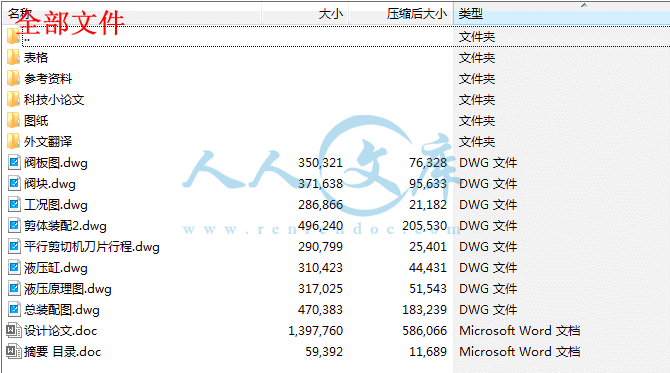Select the 阀板图.dwg file icon
This screenshot has height=373, width=670.
14,162
